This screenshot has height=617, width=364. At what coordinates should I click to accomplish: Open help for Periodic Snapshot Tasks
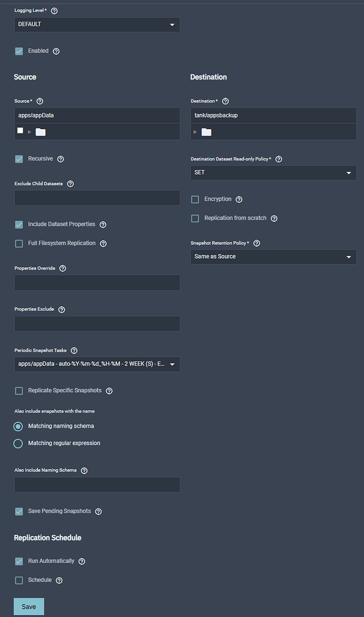(74, 350)
